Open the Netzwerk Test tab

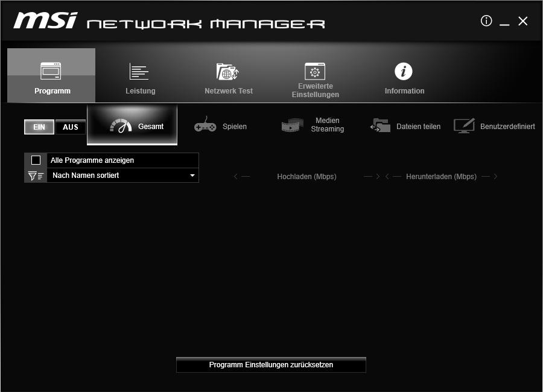(228, 78)
